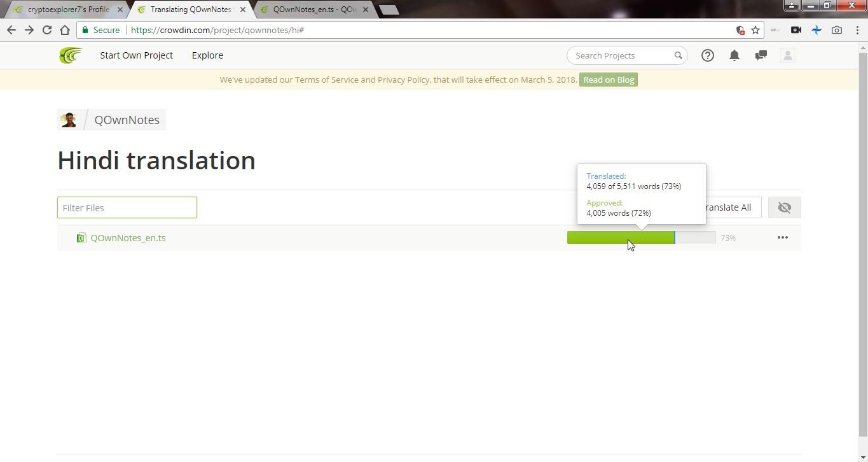Image resolution: width=868 pixels, height=462 pixels.
Task: Go forward in browser history
Action: pyautogui.click(x=29, y=30)
